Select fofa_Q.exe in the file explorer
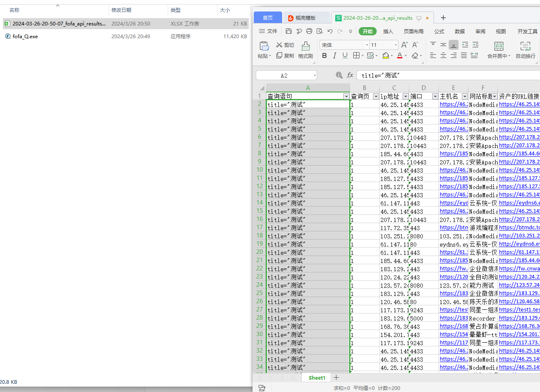 25,37
